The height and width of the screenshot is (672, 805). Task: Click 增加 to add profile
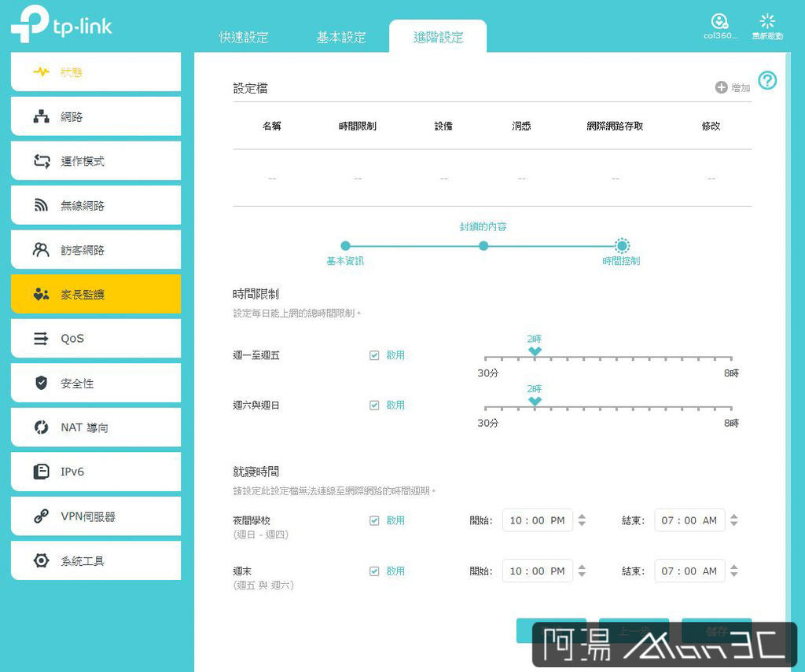(741, 88)
